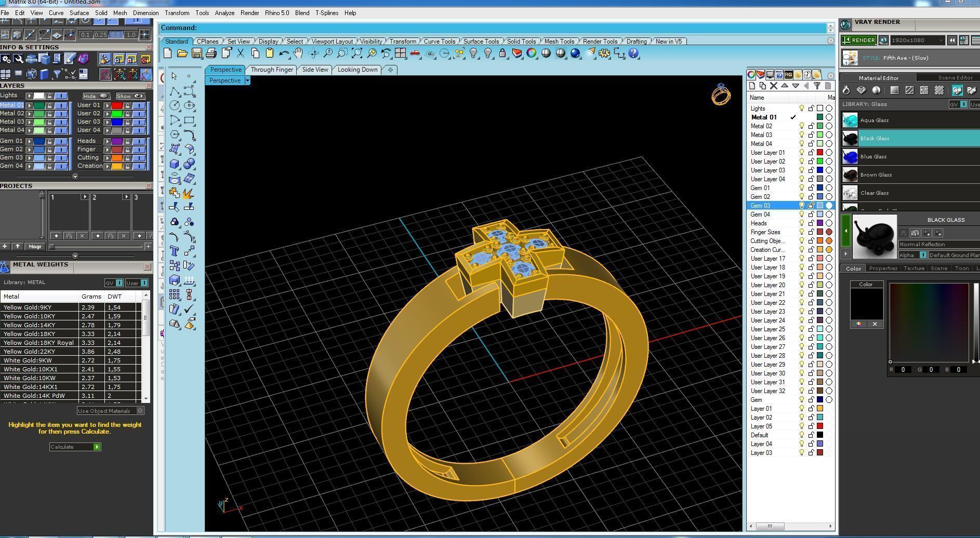Viewport: 980px width, 538px height.
Task: Click the red color swatch of User 01 layer
Action: click(x=117, y=105)
